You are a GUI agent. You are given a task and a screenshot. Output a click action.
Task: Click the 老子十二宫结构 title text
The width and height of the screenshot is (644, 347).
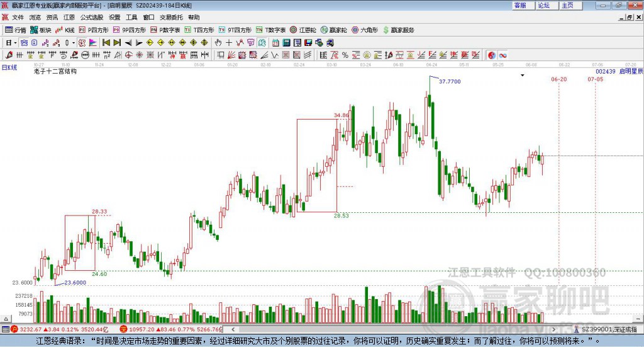tap(55, 72)
